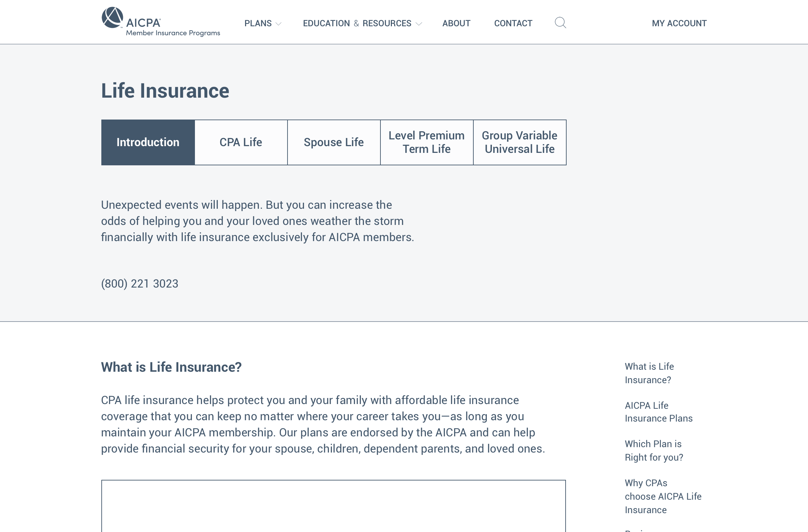Open My Account
The width and height of the screenshot is (808, 532).
tap(679, 24)
